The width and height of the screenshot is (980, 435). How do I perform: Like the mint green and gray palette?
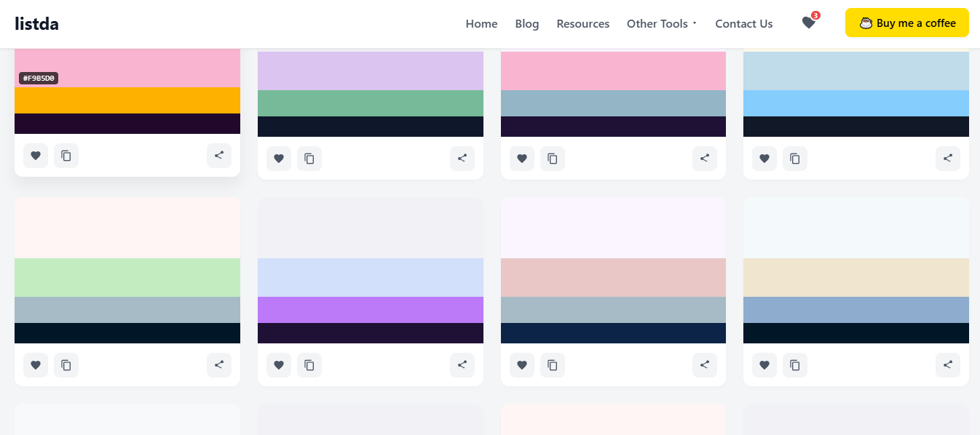pyautogui.click(x=36, y=365)
